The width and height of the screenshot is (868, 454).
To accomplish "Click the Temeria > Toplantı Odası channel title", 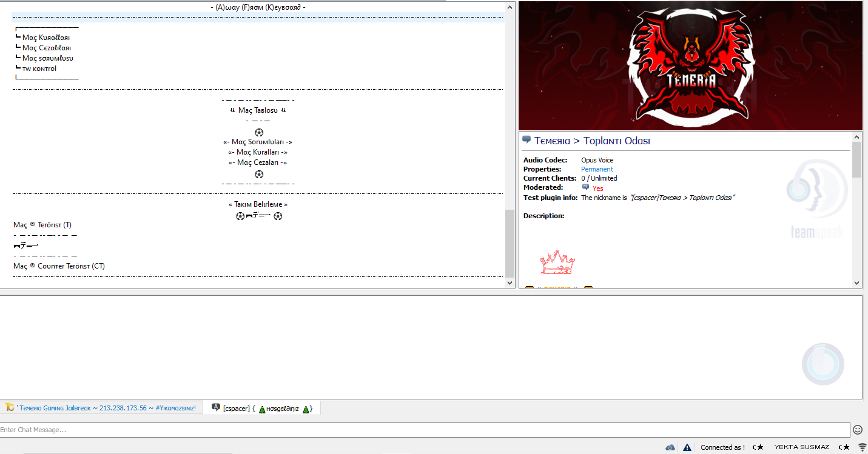I will 592,141.
